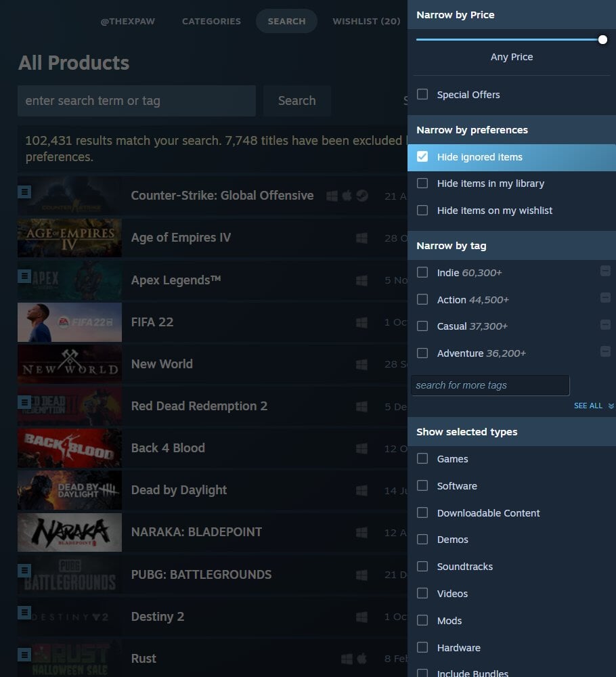Viewport: 616px width, 677px height.
Task: Click the Search button
Action: [x=297, y=101]
